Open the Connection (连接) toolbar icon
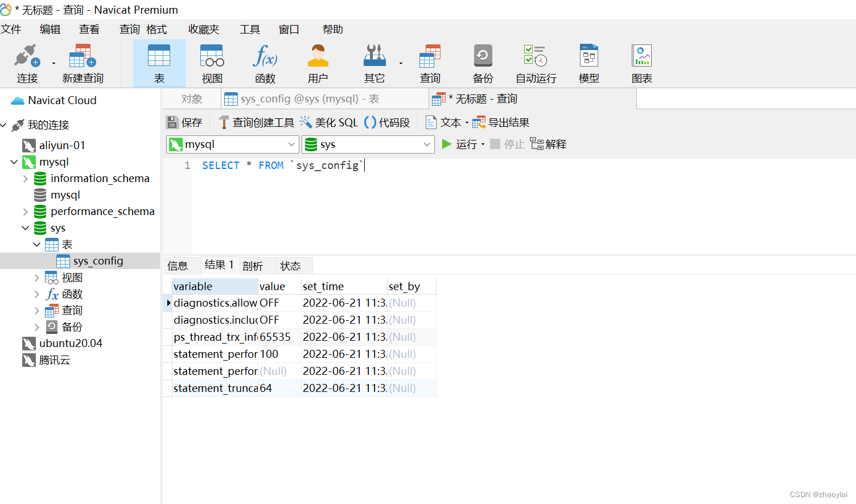The height and width of the screenshot is (504, 856). [x=27, y=63]
